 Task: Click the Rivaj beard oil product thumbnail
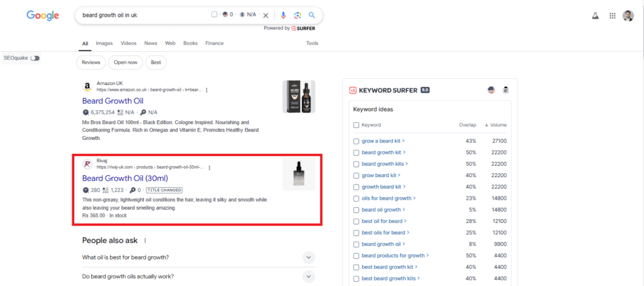pyautogui.click(x=299, y=174)
